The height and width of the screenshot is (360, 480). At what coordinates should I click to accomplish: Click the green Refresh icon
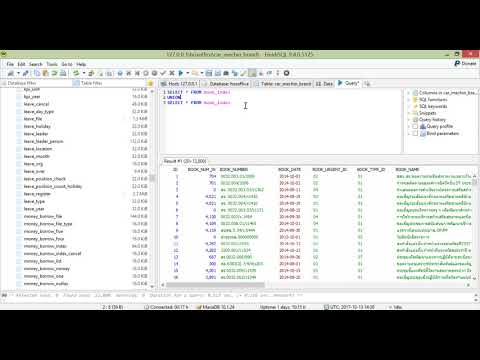[x=76, y=73]
